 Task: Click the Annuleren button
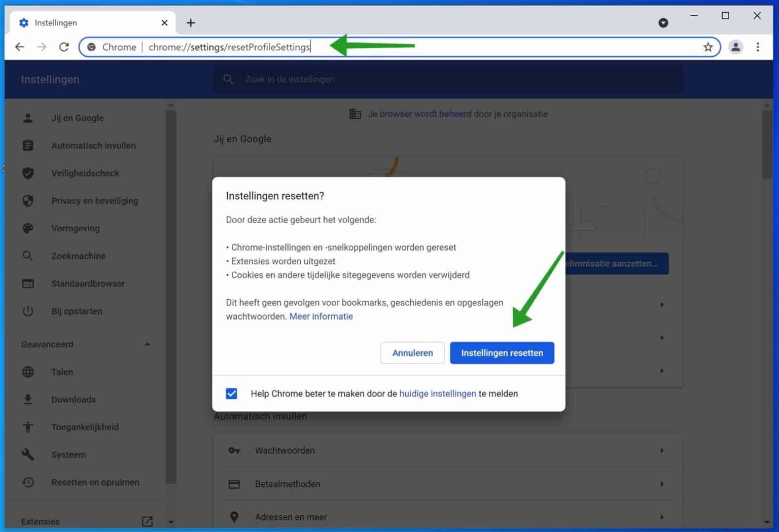point(412,353)
